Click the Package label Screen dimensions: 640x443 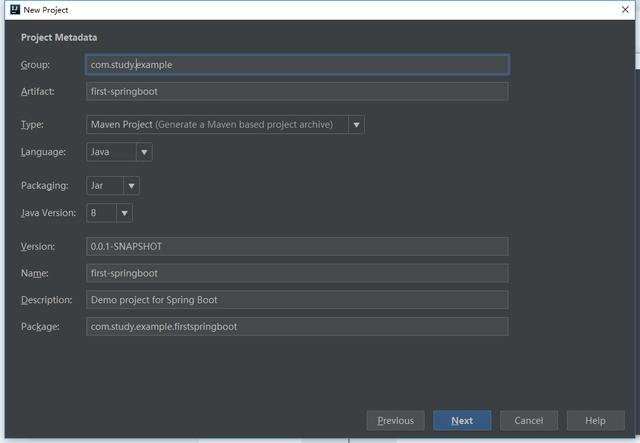click(40, 327)
